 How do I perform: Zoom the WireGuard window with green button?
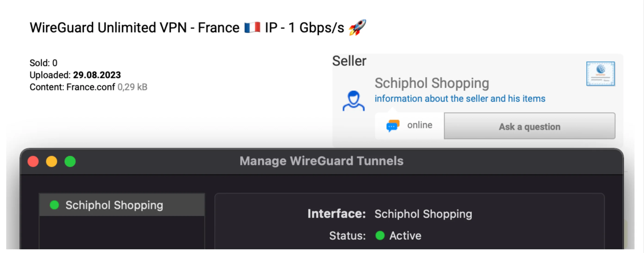[x=70, y=161]
